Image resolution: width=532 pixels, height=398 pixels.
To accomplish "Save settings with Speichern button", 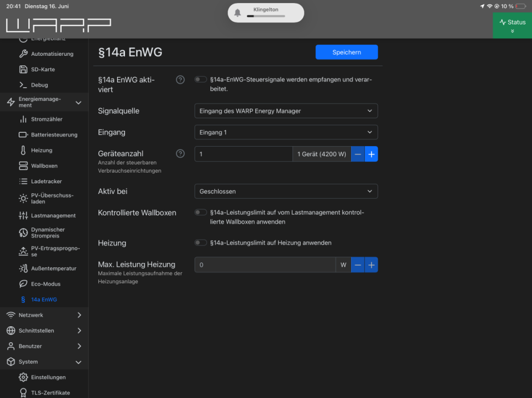I will 346,52.
